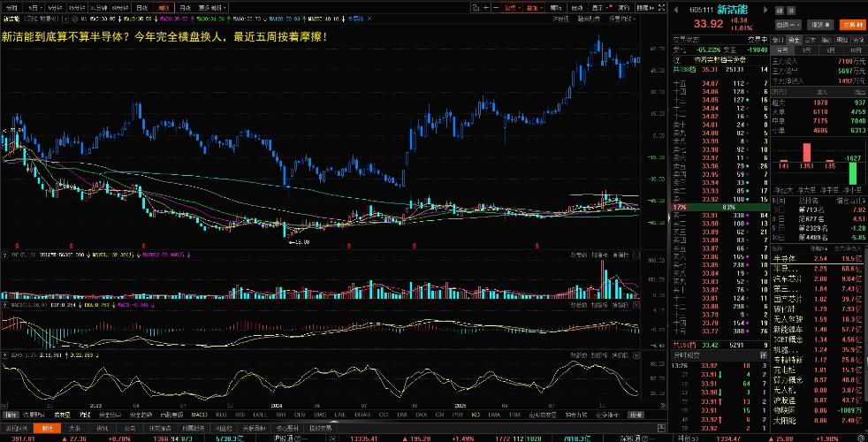Image resolution: width=868 pixels, height=442 pixels.
Task: Click 查看完整档买卖盘 link
Action: 720,59
